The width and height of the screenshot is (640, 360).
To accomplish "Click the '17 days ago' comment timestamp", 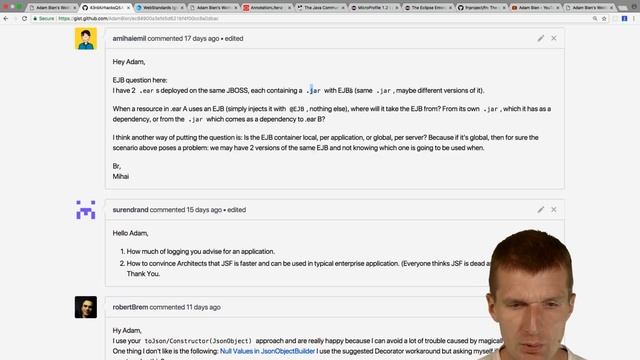I will 202,38.
